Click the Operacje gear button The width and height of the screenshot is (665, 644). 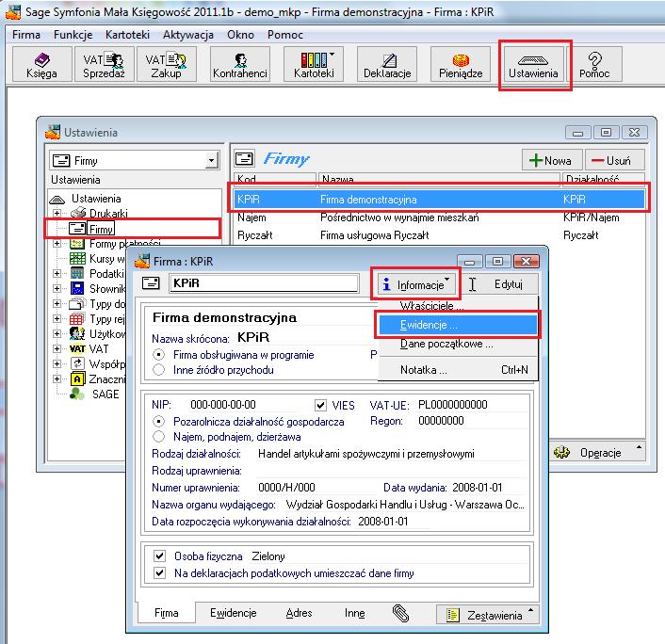(598, 452)
